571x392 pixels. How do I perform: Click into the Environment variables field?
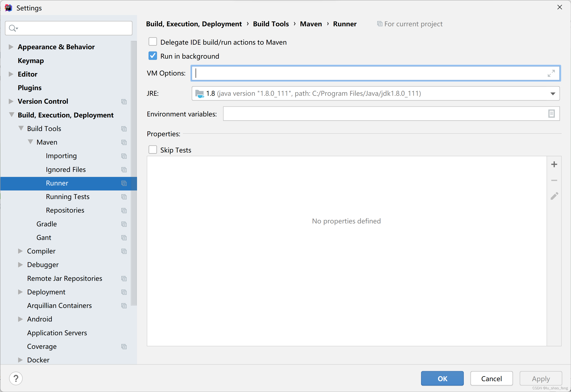point(383,114)
